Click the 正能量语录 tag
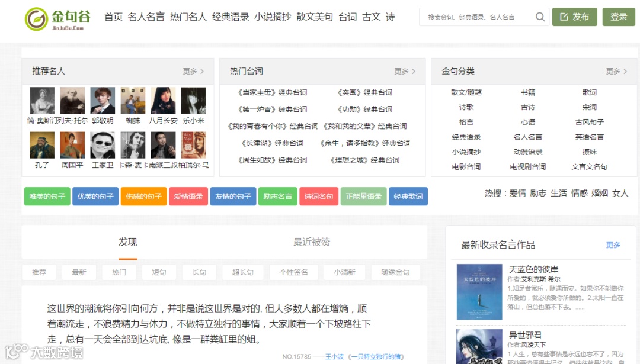Screen dimensions: 640x364 coord(364,197)
